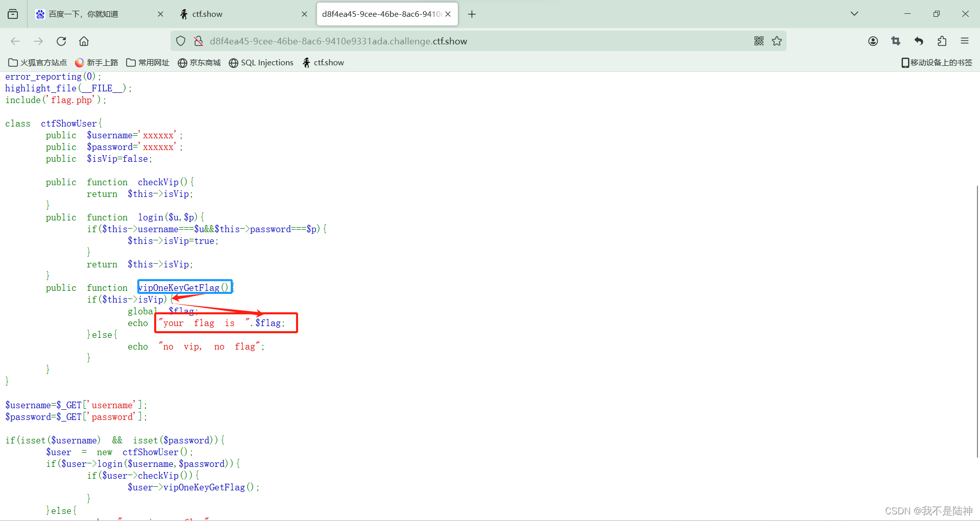Screen dimensions: 980x521
Task: Click the '$isVip=false;' declaration
Action: point(119,159)
